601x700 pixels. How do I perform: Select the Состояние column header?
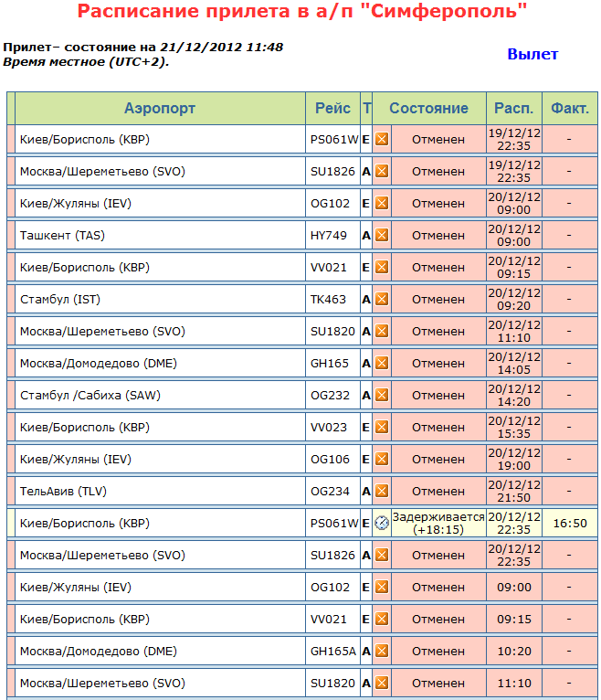(428, 108)
